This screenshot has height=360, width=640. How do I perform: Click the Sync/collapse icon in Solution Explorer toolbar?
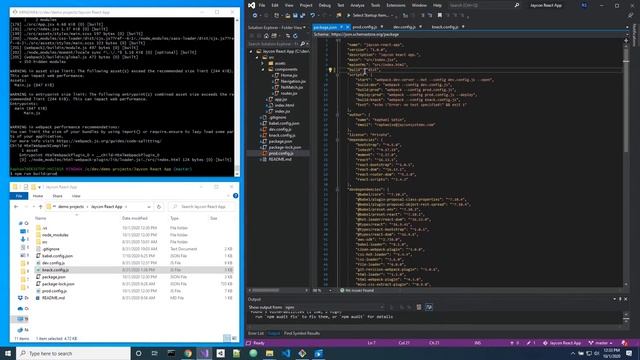point(288,36)
